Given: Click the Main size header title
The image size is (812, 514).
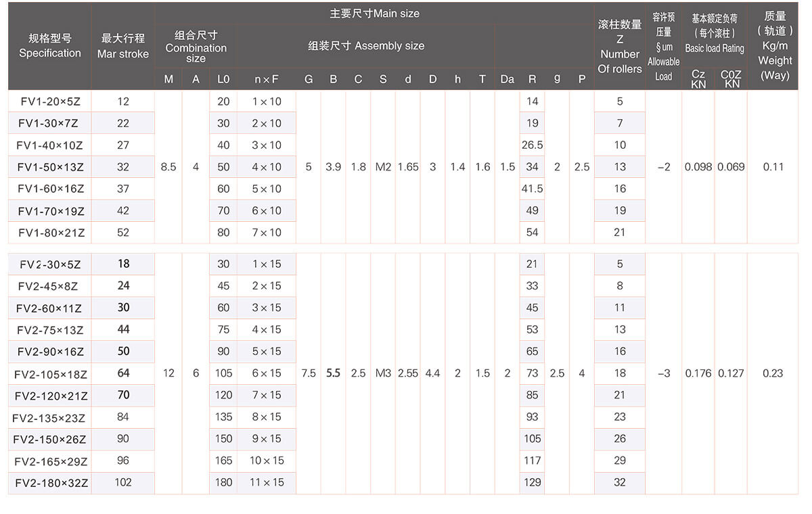Looking at the screenshot, I should 374,14.
